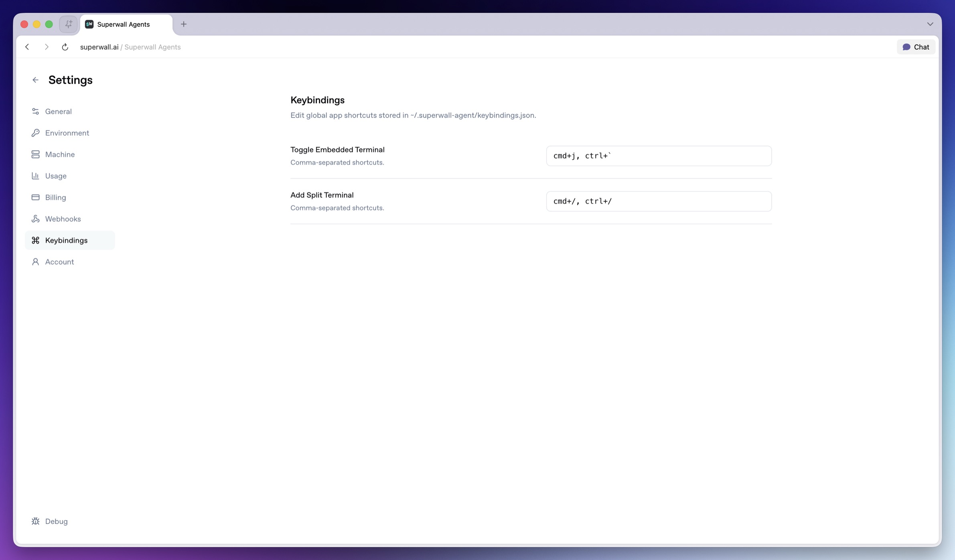Click the Usage bar chart icon
Viewport: 955px width, 560px height.
[35, 176]
